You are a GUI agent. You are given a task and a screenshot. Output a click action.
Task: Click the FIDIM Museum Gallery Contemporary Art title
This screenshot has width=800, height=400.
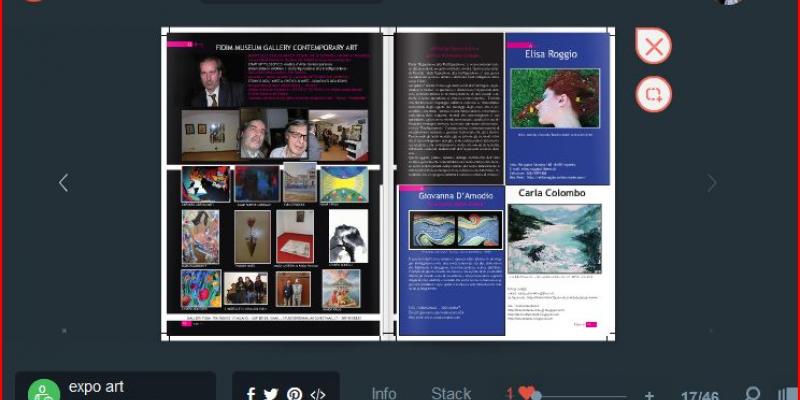coord(286,47)
